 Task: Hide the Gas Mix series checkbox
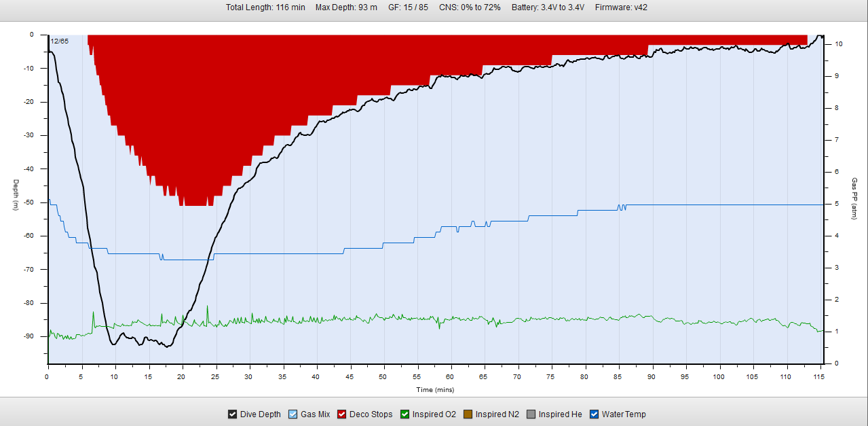coord(293,414)
